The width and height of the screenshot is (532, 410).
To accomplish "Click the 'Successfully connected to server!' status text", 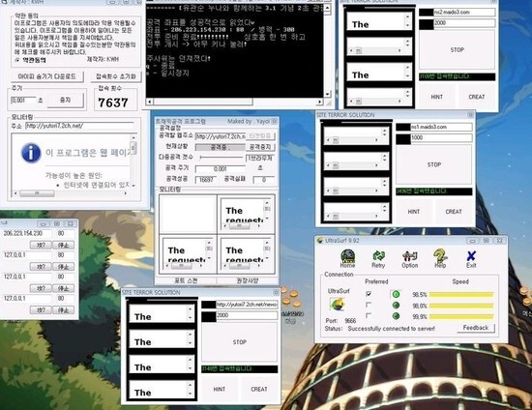I will coord(391,328).
